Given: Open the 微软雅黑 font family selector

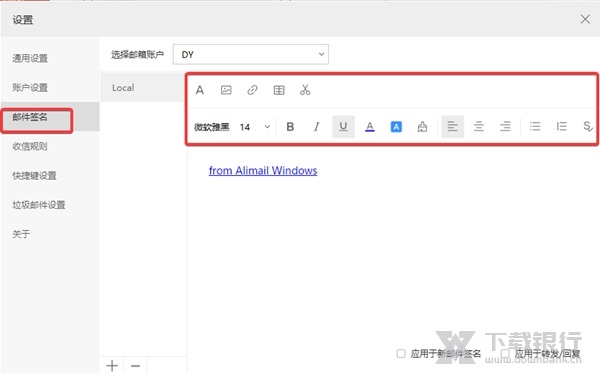Looking at the screenshot, I should pyautogui.click(x=211, y=127).
